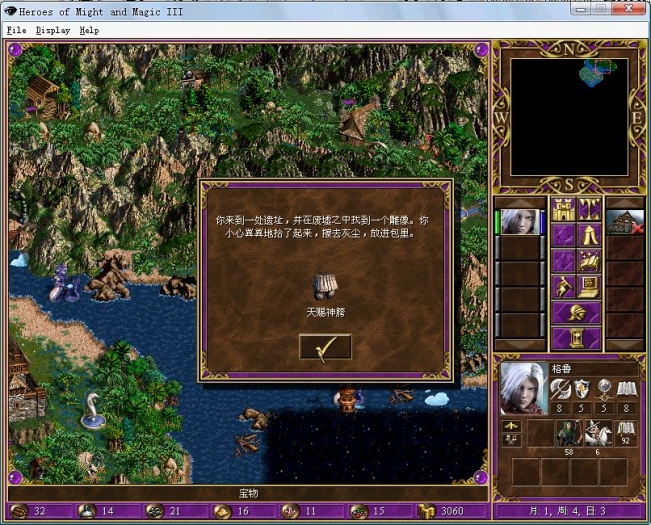Viewport: 651px width, 525px height.
Task: Click the Attack skill axe icon
Action: [560, 390]
